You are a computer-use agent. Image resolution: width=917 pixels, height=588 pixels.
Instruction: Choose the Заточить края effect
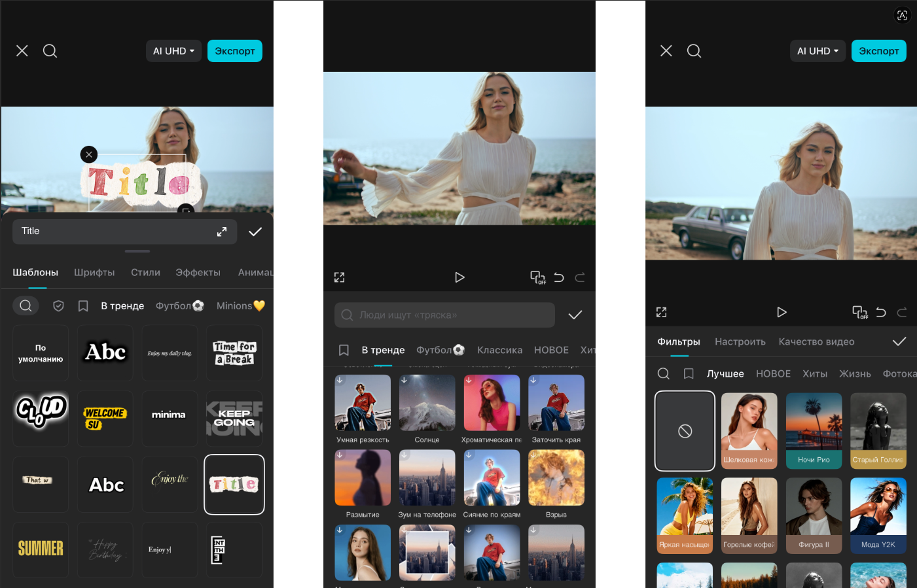coord(556,409)
